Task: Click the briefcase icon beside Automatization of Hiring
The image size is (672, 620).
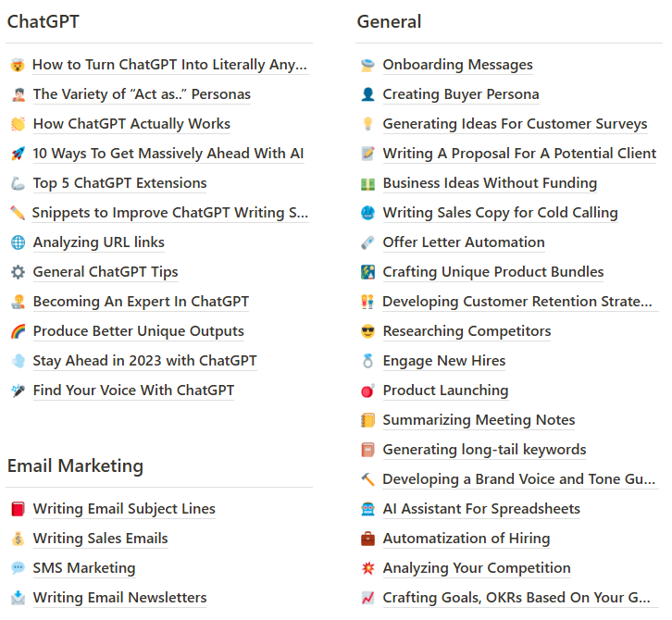Action: 367,539
